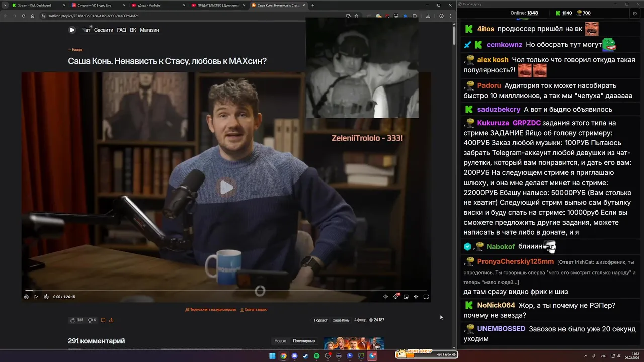Open the browser profile avatar
Screen dimensions: 644x362
point(441,16)
